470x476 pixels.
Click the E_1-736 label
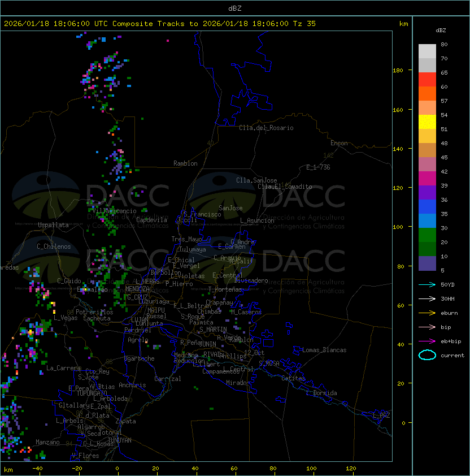(318, 167)
